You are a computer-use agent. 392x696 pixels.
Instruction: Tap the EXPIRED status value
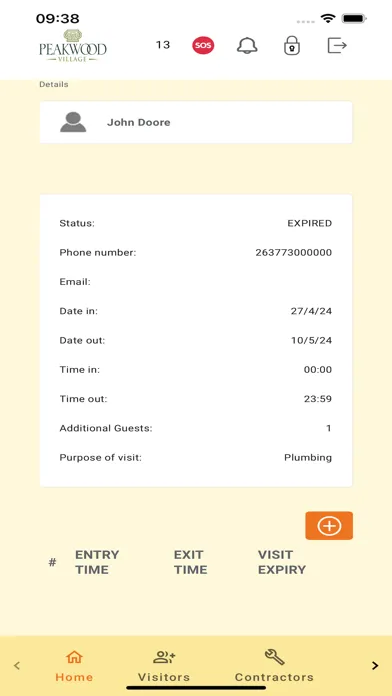point(309,223)
